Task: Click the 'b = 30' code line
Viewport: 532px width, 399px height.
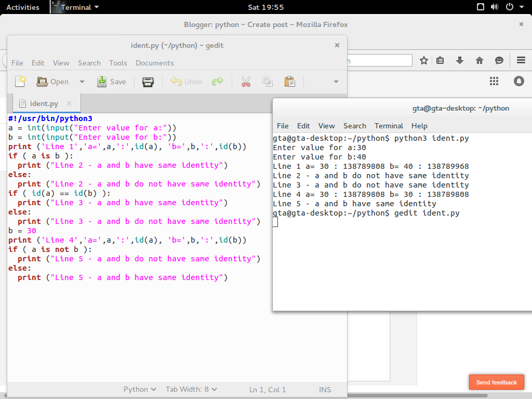Action: 22,231
